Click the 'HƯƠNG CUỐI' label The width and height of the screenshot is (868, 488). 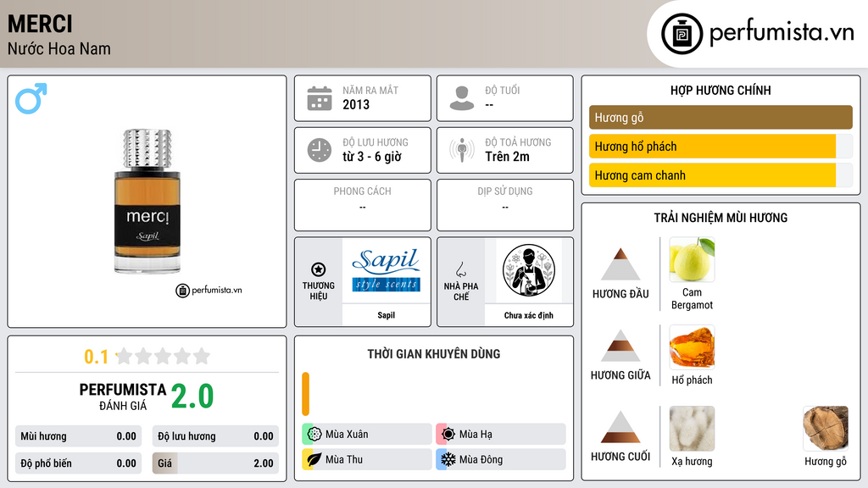click(x=620, y=457)
